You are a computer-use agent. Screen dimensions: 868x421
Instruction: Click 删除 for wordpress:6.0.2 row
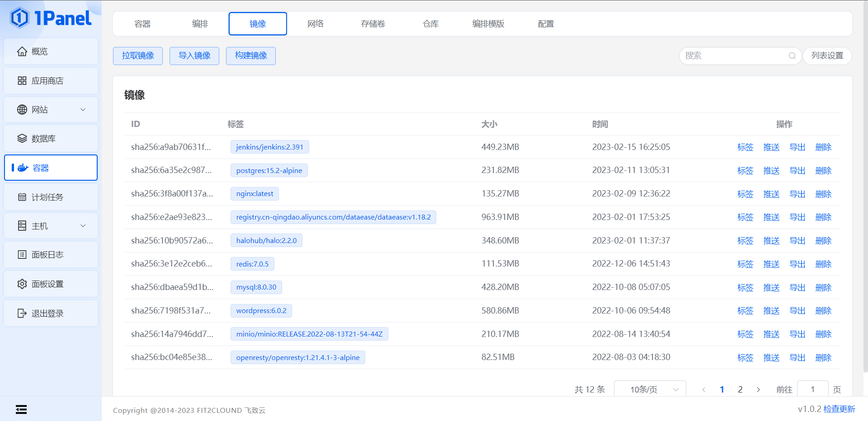824,311
